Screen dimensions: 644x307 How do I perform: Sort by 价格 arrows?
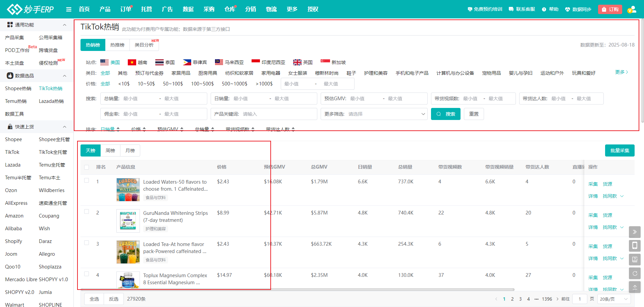tap(144, 129)
